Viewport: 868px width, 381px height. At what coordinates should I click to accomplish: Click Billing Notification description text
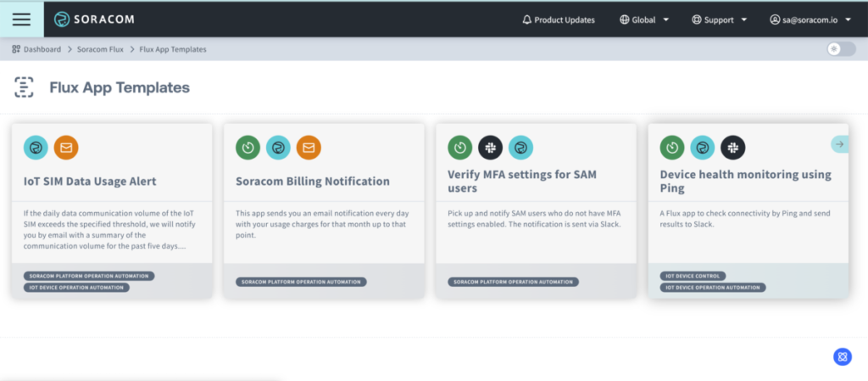coord(324,224)
